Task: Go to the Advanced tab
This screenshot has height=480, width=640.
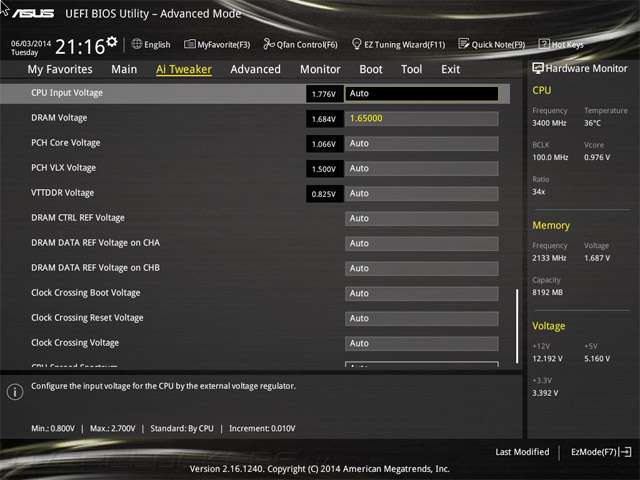Action: [256, 69]
